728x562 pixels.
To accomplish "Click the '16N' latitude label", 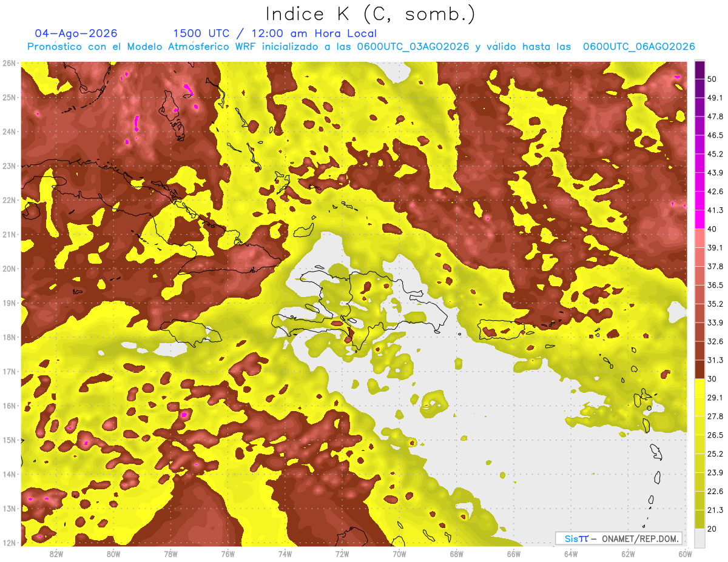I will pos(8,406).
